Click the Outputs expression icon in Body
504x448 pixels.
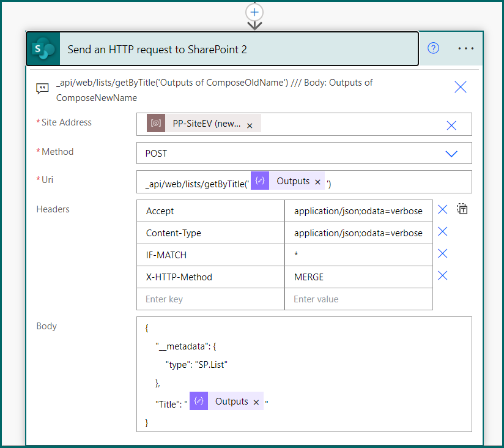click(x=199, y=401)
